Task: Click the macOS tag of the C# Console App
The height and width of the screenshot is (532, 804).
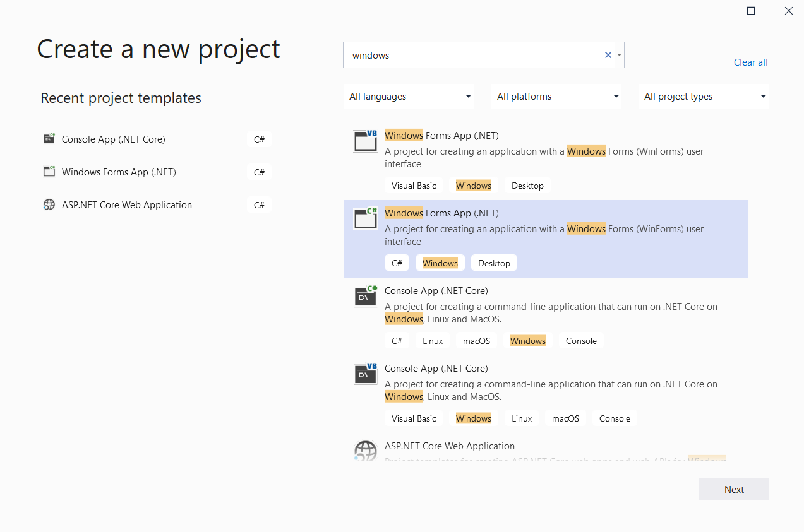Action: (x=476, y=341)
